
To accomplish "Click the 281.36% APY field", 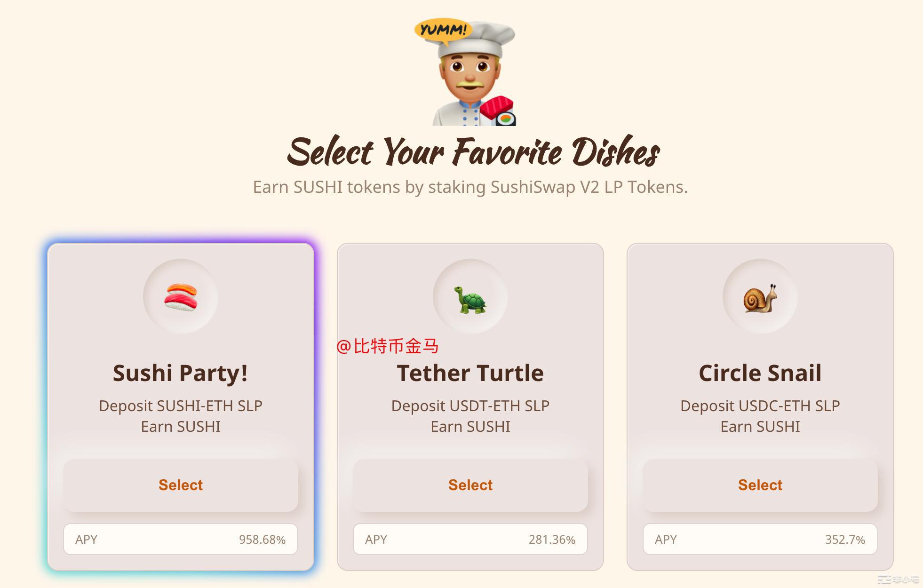I will tap(470, 539).
